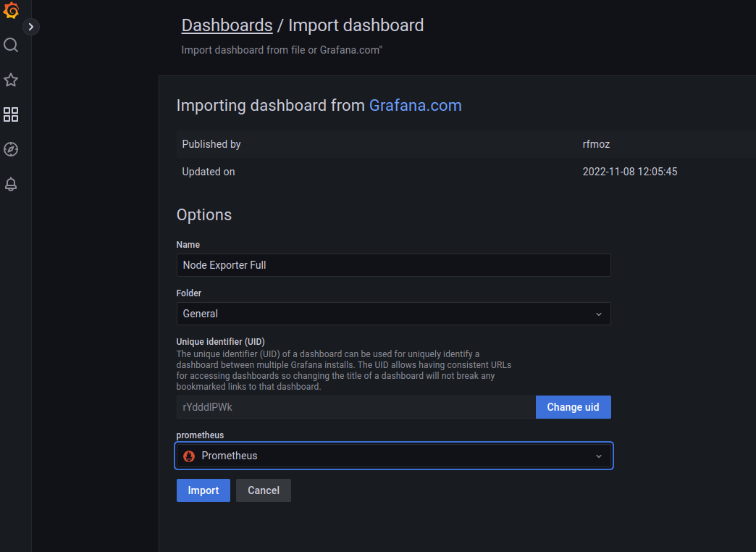Click into the Name field, Node Exporter Full
This screenshot has width=756, height=552.
[x=393, y=265]
